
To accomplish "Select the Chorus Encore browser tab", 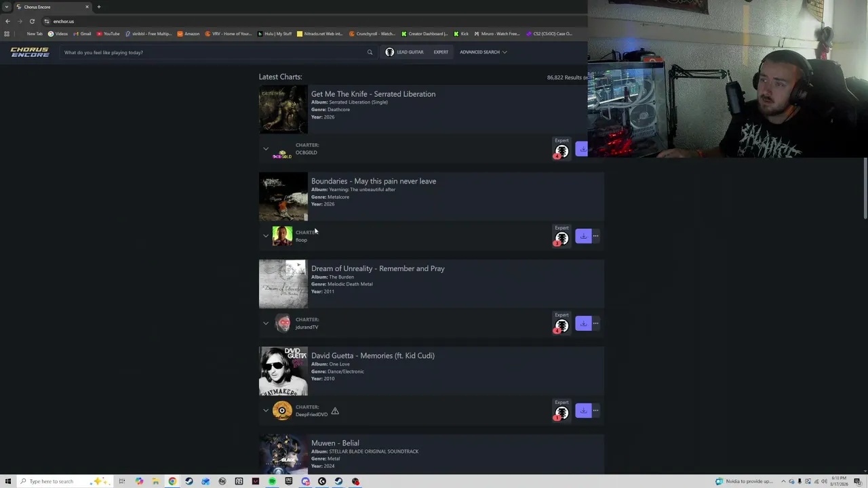I will point(53,7).
